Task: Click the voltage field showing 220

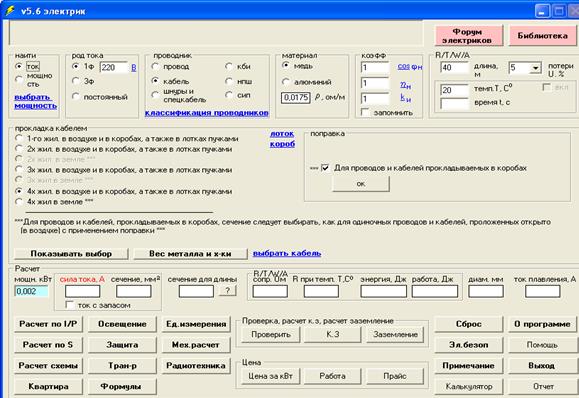Action: point(114,67)
